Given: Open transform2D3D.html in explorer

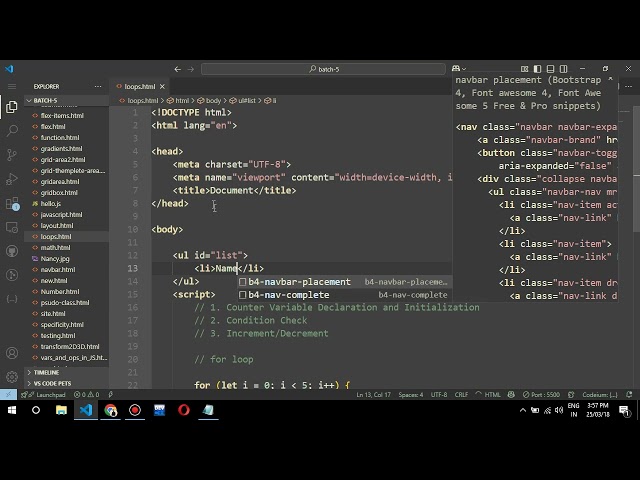Looking at the screenshot, I should tap(70, 347).
